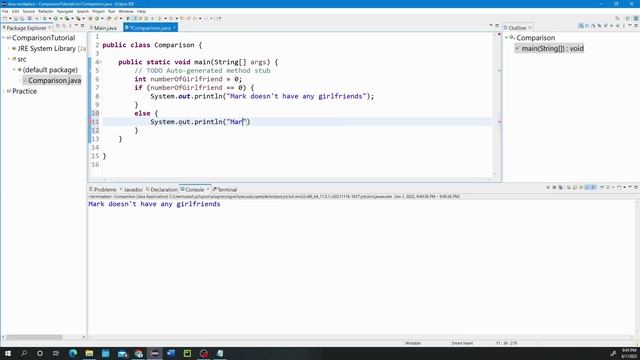640x360 pixels.
Task: Collapse the ComparisonTutorial project node
Action: click(x=4, y=38)
